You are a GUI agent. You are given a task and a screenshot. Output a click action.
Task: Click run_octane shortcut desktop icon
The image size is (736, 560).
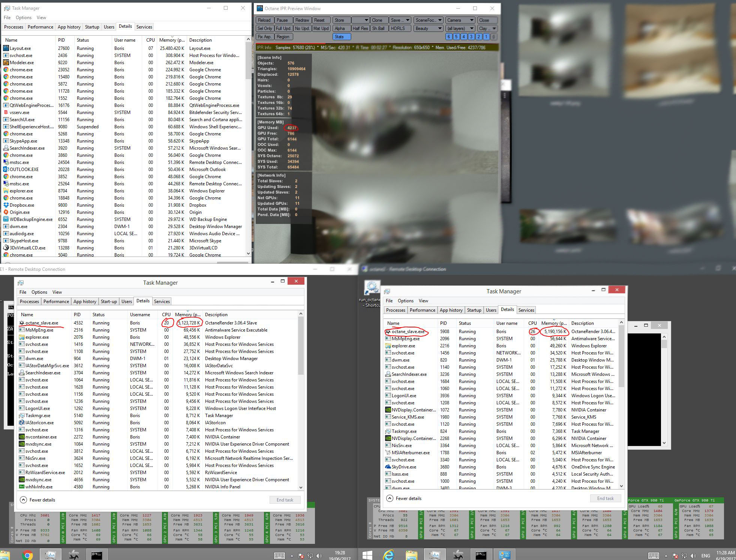tap(372, 288)
